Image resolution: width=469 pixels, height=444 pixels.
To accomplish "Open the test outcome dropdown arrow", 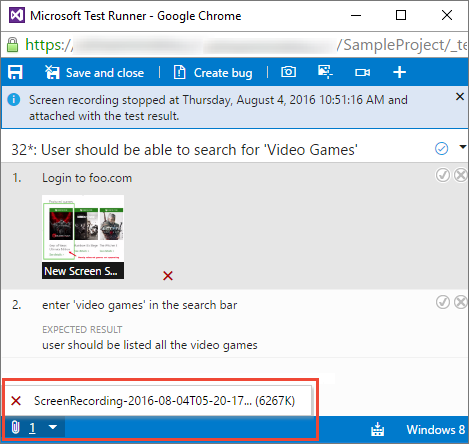I will click(x=463, y=147).
